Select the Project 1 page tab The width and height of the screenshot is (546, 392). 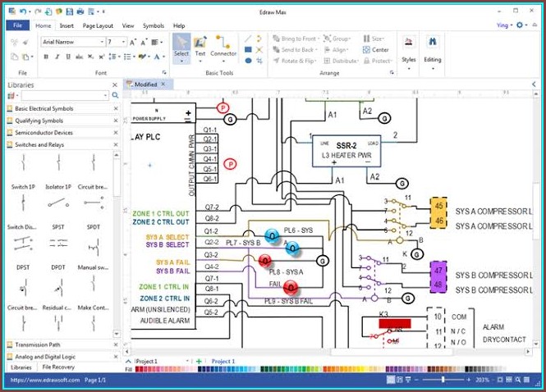tap(223, 362)
